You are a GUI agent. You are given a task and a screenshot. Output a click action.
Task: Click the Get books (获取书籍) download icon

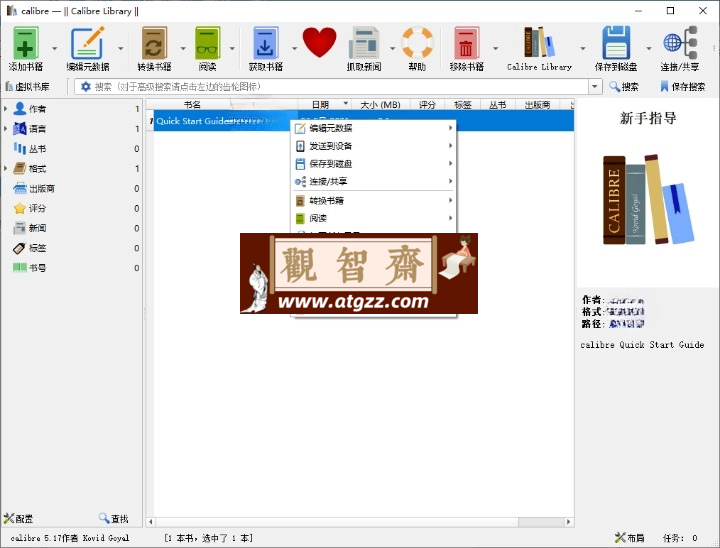coord(265,43)
